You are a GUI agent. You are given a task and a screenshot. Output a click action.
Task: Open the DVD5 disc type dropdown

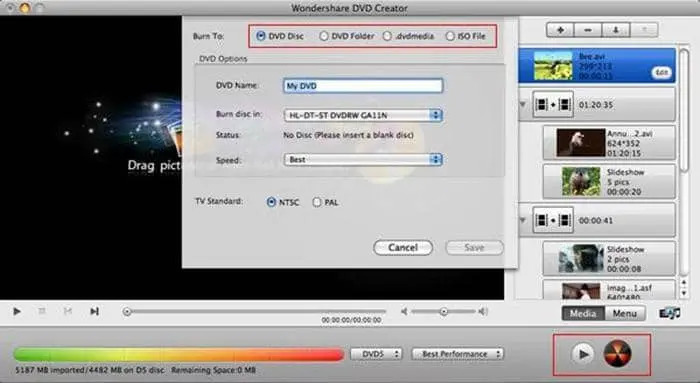[x=376, y=354]
